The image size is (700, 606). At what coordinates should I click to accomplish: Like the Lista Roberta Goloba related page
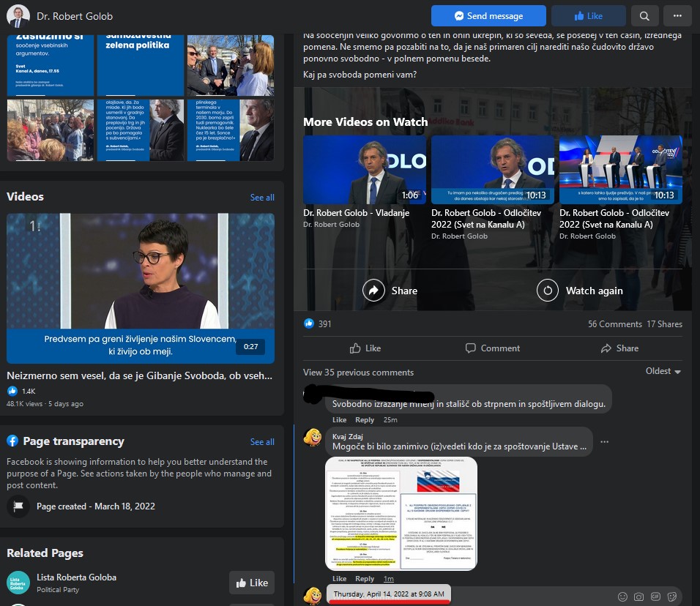(251, 583)
